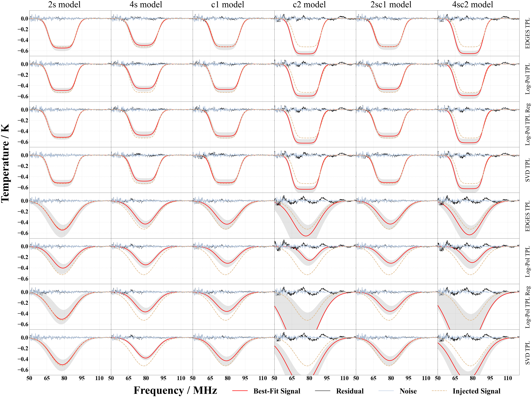Click the "4sc2 model" column title

(473, 5)
